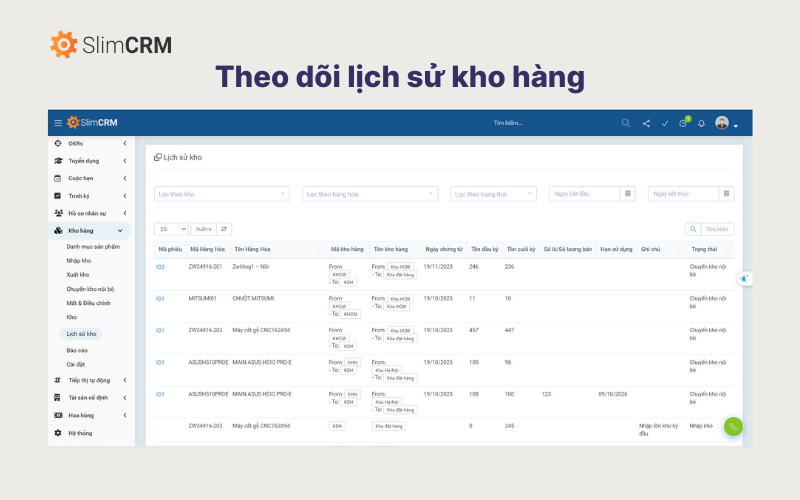Click the Nhập tồn kho kỳ đầu note

pos(658,430)
